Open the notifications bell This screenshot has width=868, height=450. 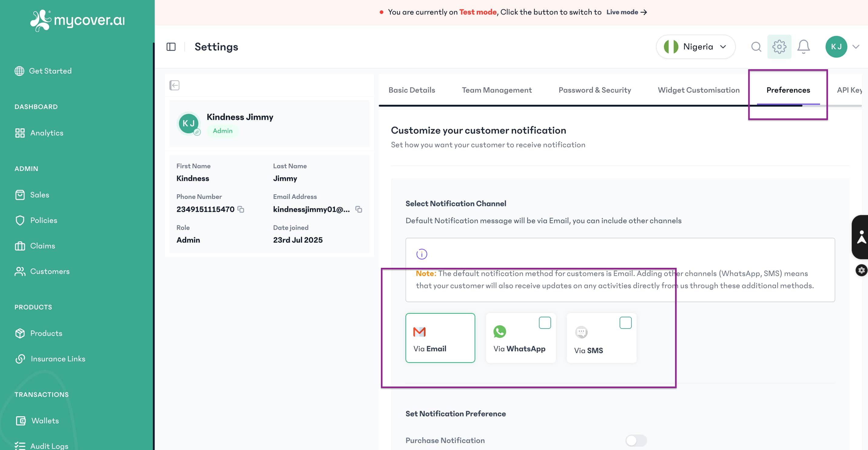804,46
